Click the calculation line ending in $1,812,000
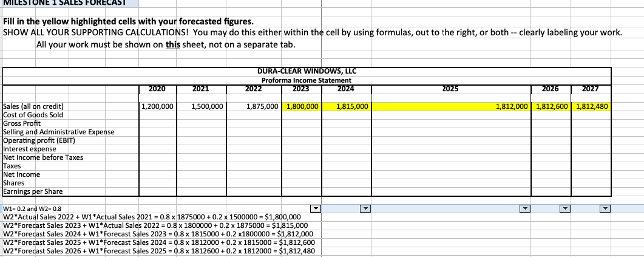Viewport: 644px width, 257px height. pyautogui.click(x=158, y=235)
